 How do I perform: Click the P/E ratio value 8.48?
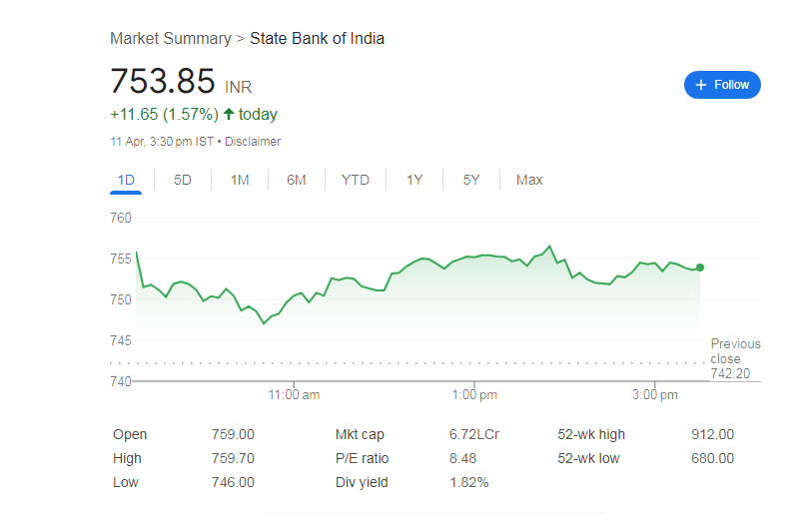point(462,458)
